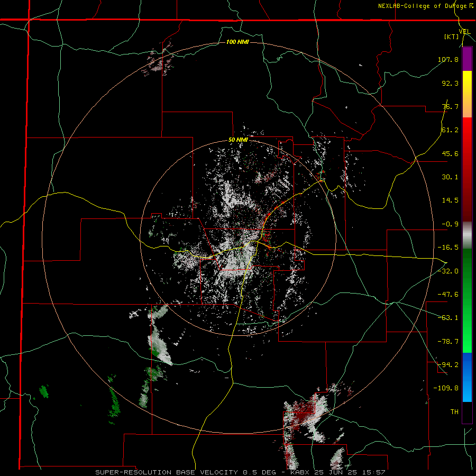This screenshot has height=476, width=476.
Task: Click the blue segment of the velocity color bar
Action: point(467,377)
